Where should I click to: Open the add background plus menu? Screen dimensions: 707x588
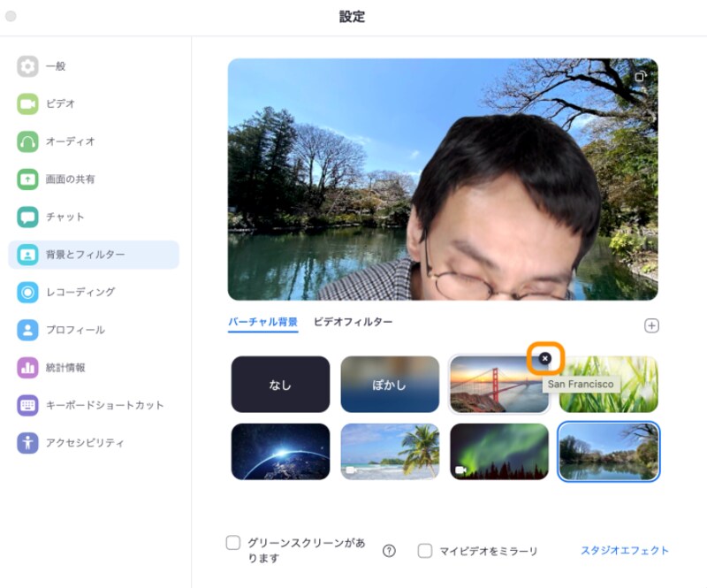(651, 325)
